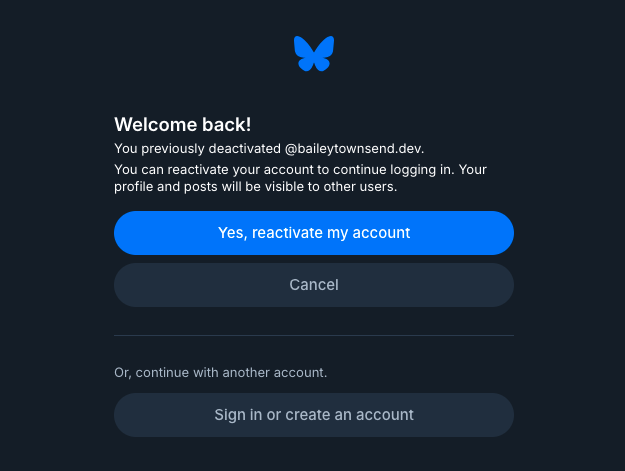Confirm account reactivation with blue button
Screen dimensions: 625x471
pyautogui.click(x=313, y=233)
